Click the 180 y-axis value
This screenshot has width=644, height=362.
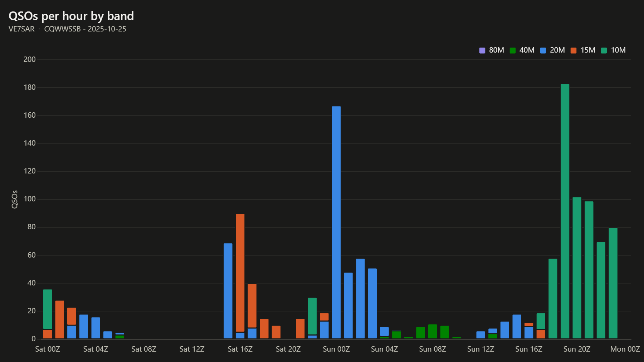point(30,87)
